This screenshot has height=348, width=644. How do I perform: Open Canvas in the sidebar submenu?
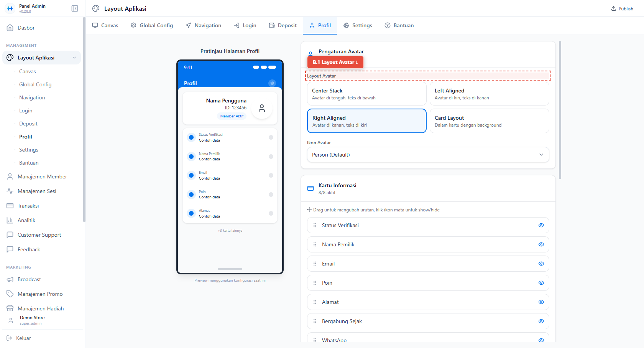pyautogui.click(x=28, y=71)
